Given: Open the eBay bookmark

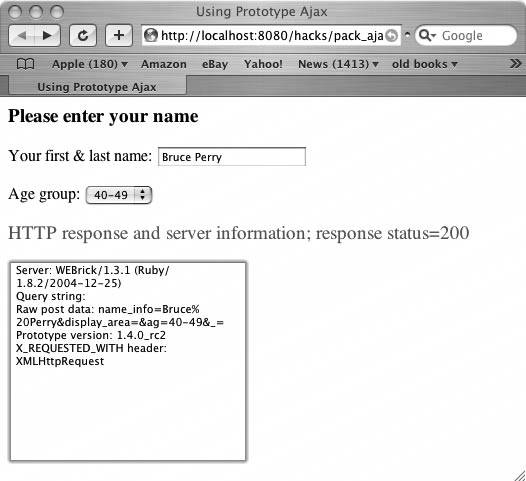Looking at the screenshot, I should click(x=215, y=64).
